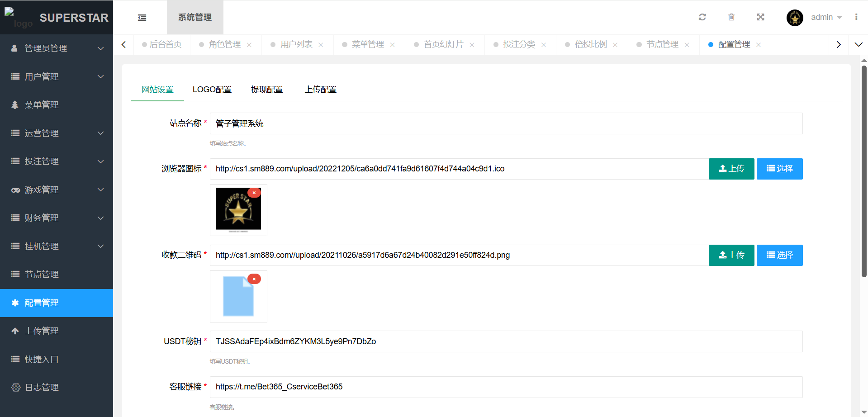Click the SUPERSTAR logo title
This screenshot has height=417, width=868.
tap(74, 18)
